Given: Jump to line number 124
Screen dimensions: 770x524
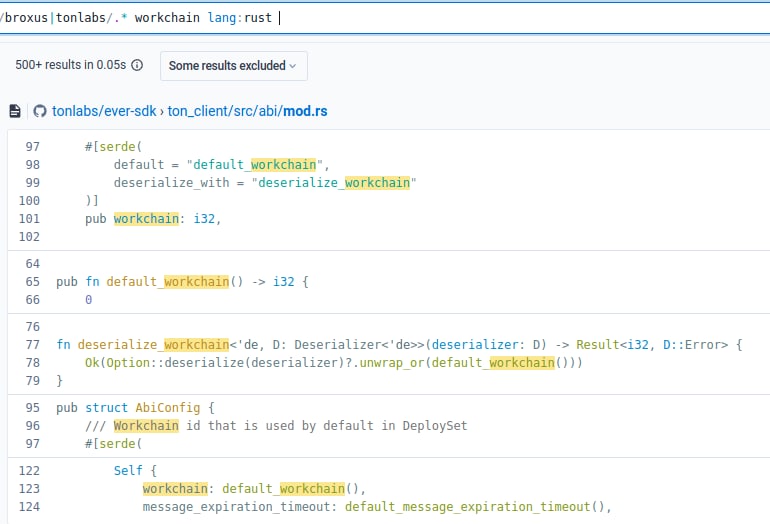Looking at the screenshot, I should [x=28, y=507].
